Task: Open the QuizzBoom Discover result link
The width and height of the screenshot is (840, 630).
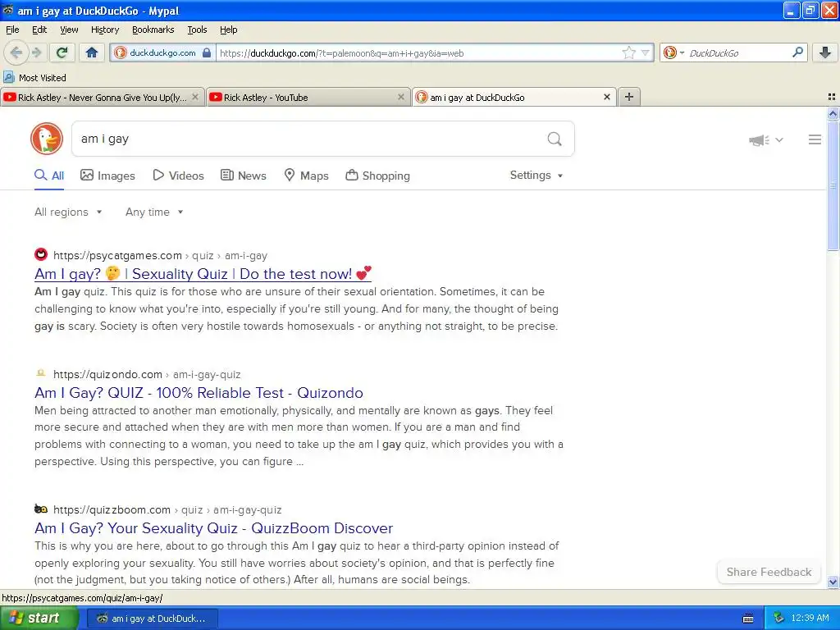Action: pyautogui.click(x=214, y=528)
